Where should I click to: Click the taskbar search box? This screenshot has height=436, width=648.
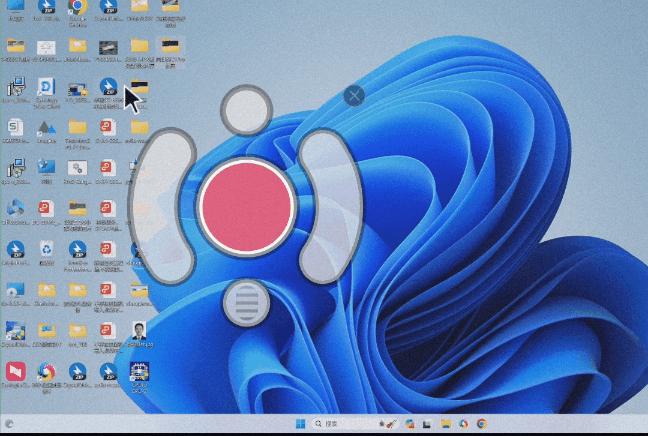[x=355, y=424]
